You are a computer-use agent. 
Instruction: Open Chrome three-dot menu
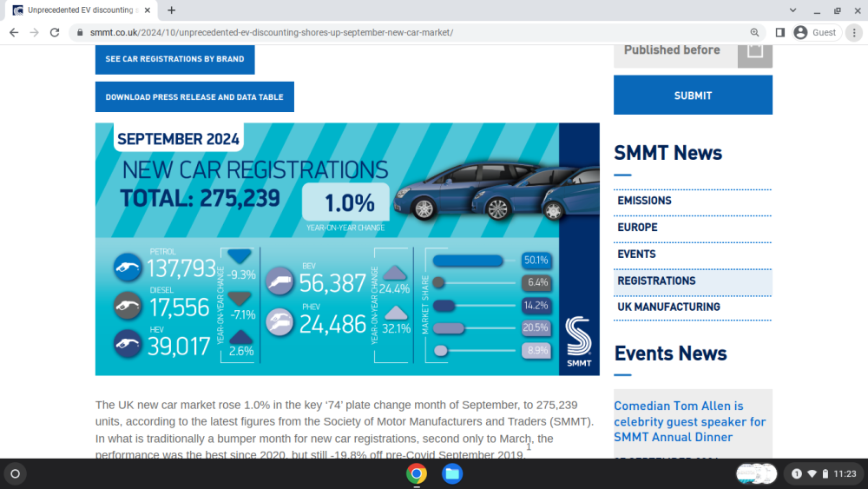pyautogui.click(x=854, y=33)
